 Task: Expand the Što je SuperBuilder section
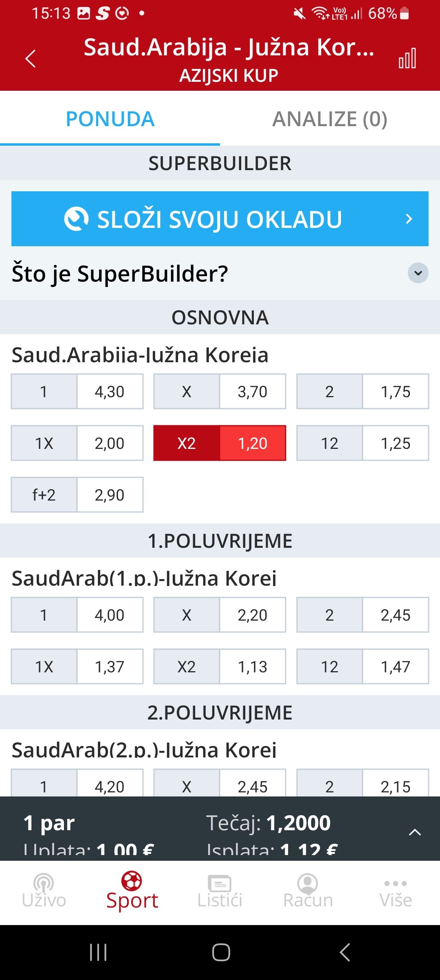[418, 273]
